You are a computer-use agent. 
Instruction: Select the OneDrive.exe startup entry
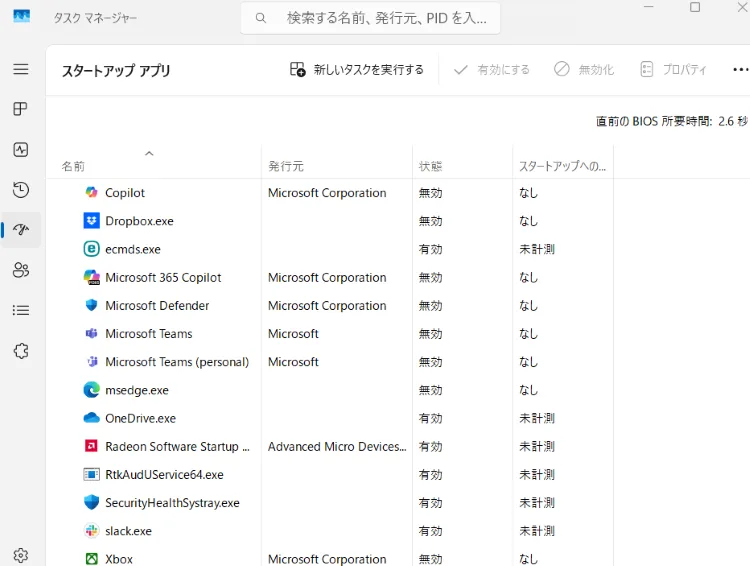tap(140, 418)
